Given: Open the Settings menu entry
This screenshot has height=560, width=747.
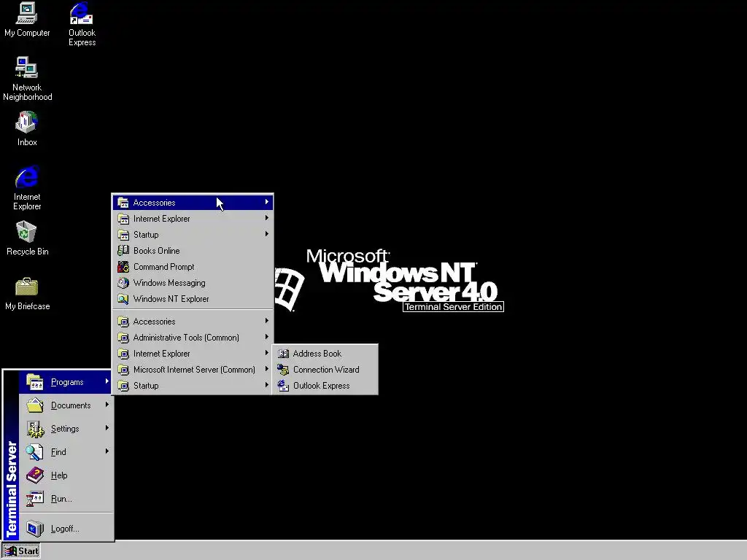Looking at the screenshot, I should click(66, 429).
